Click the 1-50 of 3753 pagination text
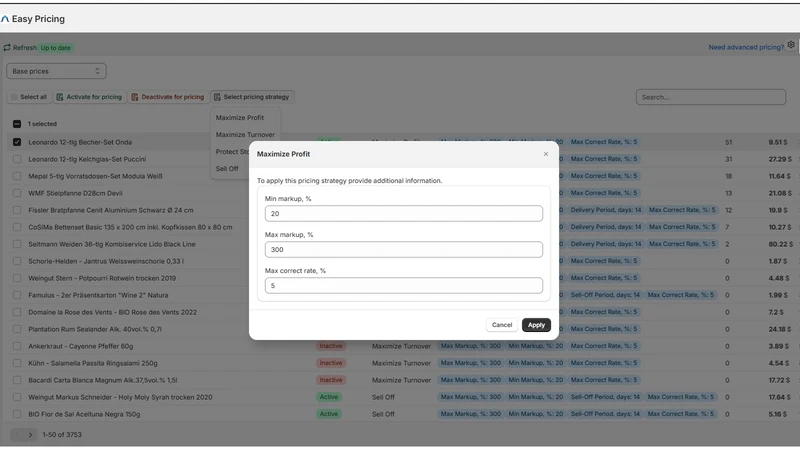Viewport: 800px width, 450px height. pyautogui.click(x=62, y=435)
